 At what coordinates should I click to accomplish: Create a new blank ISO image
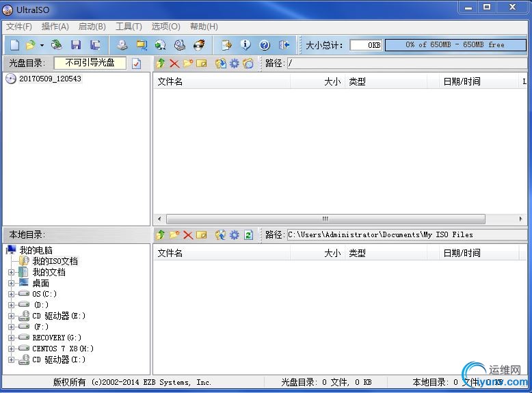tap(14, 44)
